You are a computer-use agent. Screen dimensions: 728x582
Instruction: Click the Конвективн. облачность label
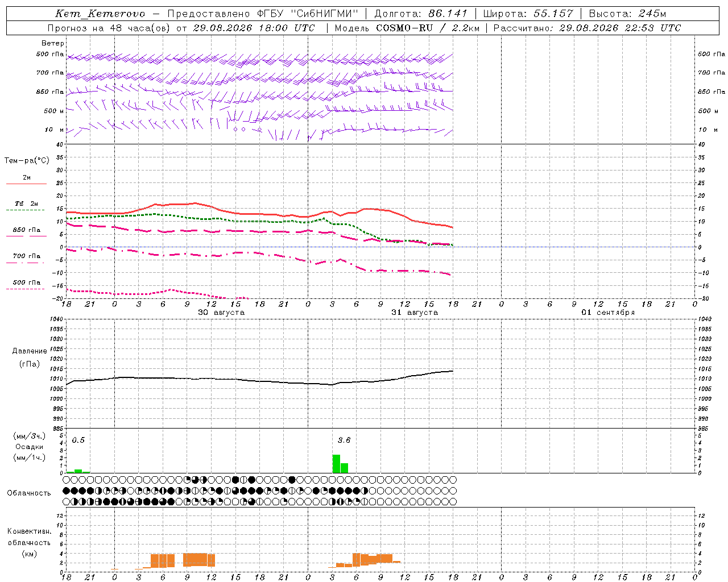pos(29,542)
